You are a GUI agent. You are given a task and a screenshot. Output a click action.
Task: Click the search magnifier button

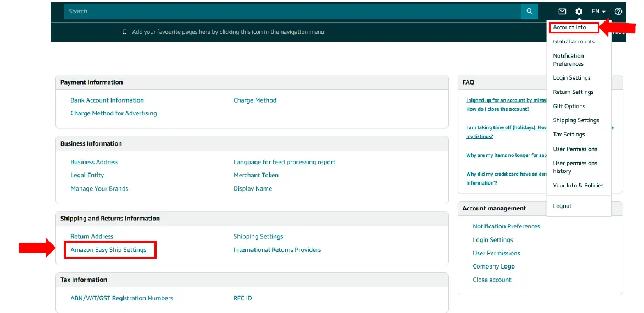click(529, 12)
